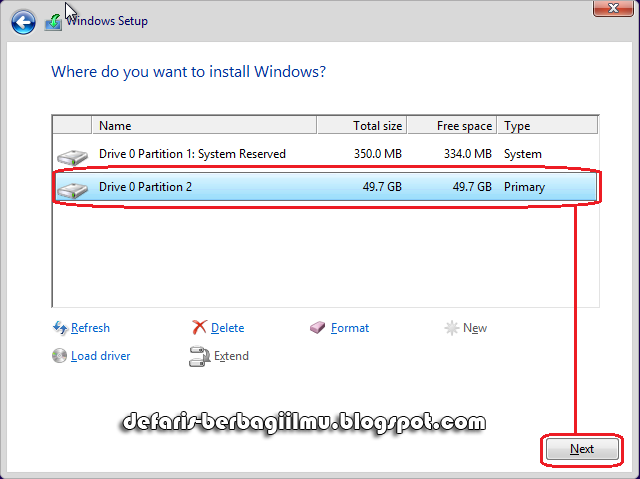Viewport: 640px width, 479px height.
Task: Click the New partition star icon
Action: coord(452,328)
